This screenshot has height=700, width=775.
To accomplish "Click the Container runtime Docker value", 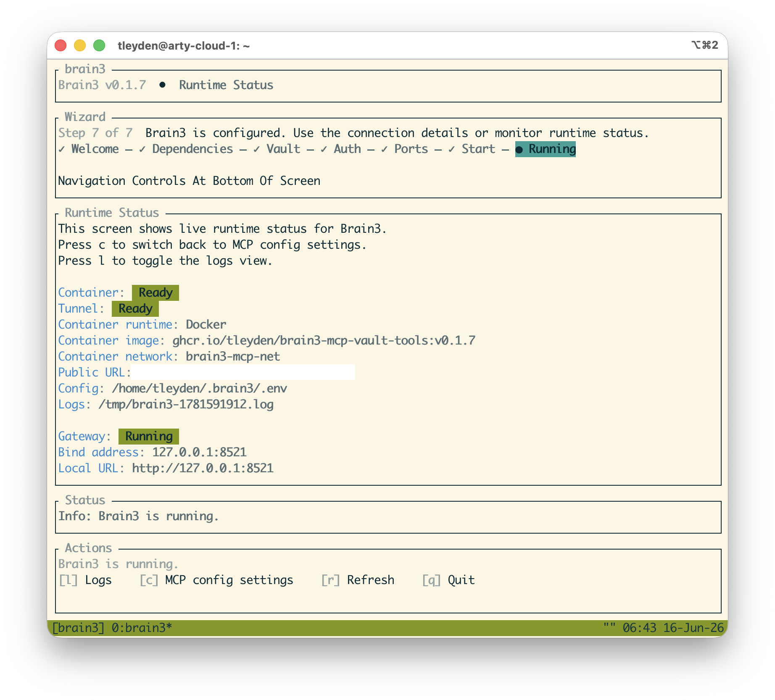I will click(206, 324).
